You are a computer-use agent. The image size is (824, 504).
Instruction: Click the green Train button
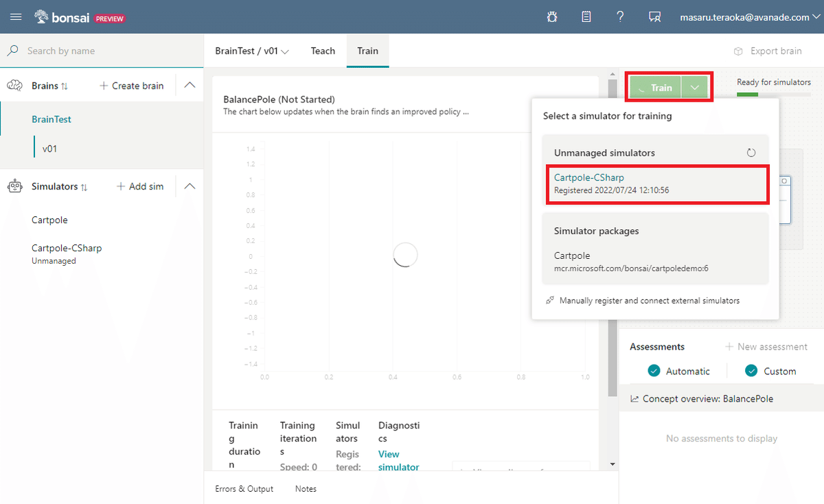point(656,88)
